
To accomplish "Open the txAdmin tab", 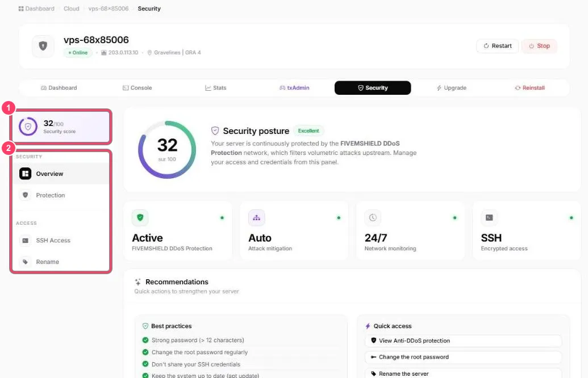I will click(x=294, y=88).
